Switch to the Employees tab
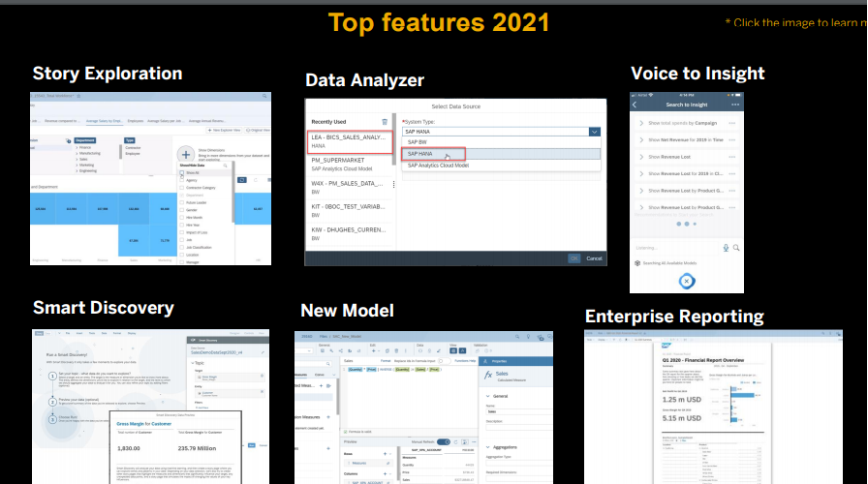The height and width of the screenshot is (484, 868). click(135, 121)
